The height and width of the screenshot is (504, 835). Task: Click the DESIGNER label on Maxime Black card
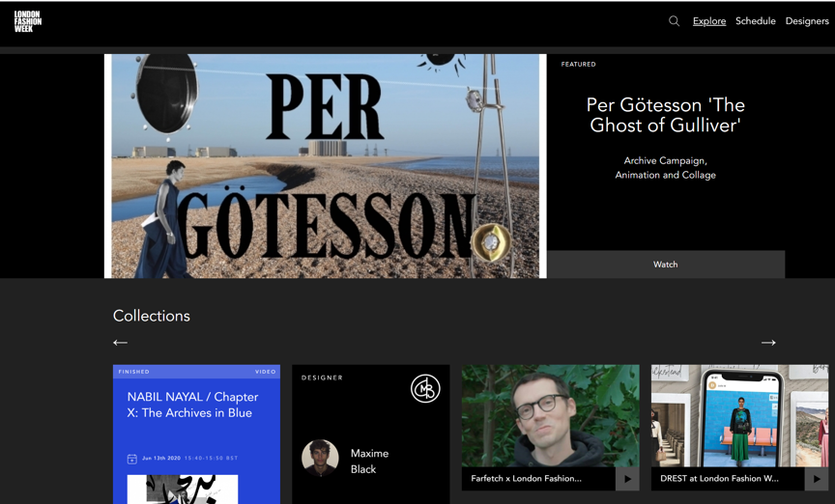(x=322, y=378)
